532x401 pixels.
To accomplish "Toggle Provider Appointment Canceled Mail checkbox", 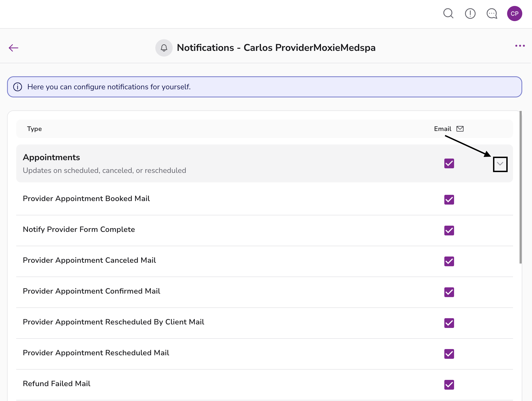I will (449, 261).
